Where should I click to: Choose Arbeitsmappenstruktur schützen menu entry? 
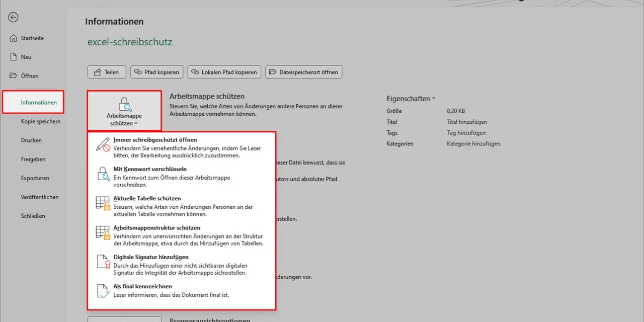pyautogui.click(x=182, y=235)
